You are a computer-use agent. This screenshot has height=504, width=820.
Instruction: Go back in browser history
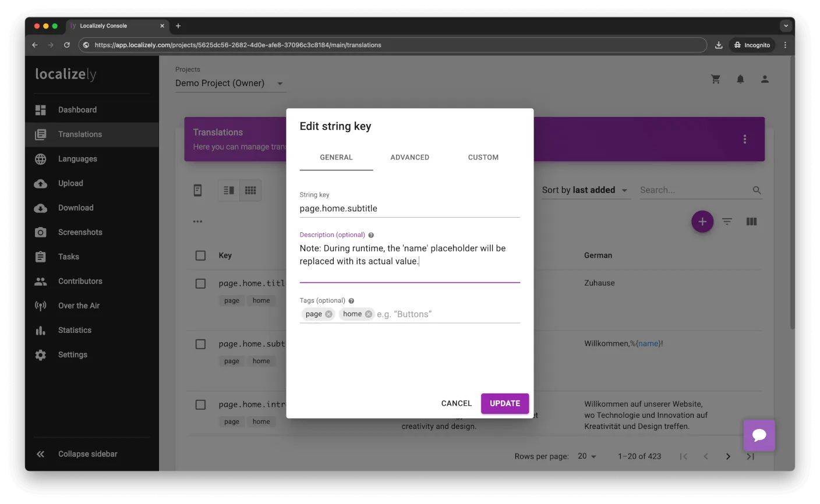pyautogui.click(x=35, y=45)
